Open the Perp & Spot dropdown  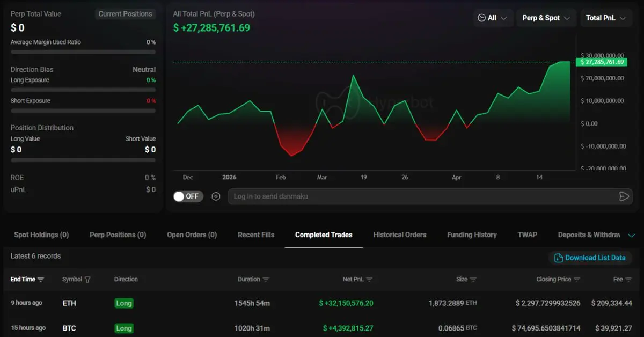coord(546,18)
